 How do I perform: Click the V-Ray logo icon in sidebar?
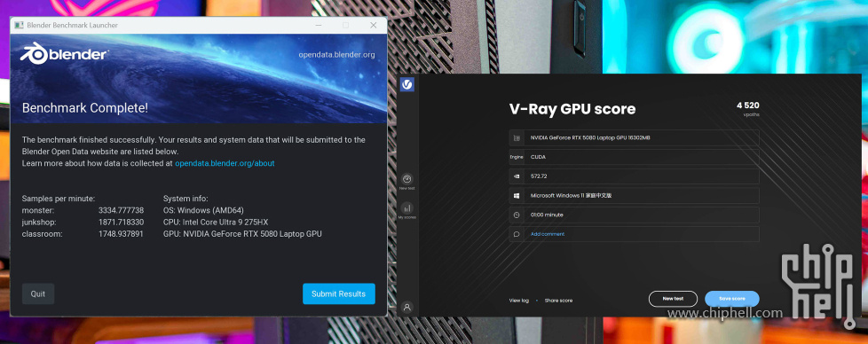(x=406, y=84)
